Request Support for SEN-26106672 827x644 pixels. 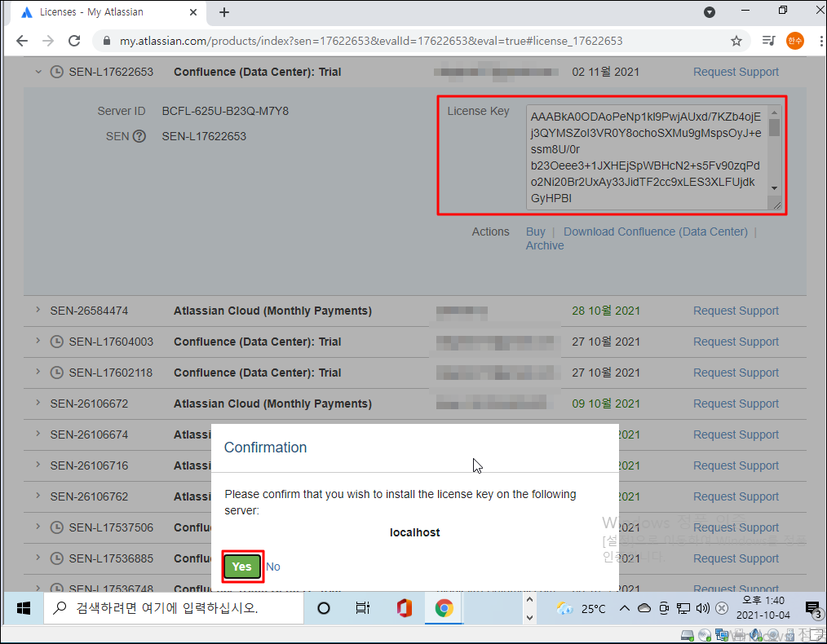point(736,404)
